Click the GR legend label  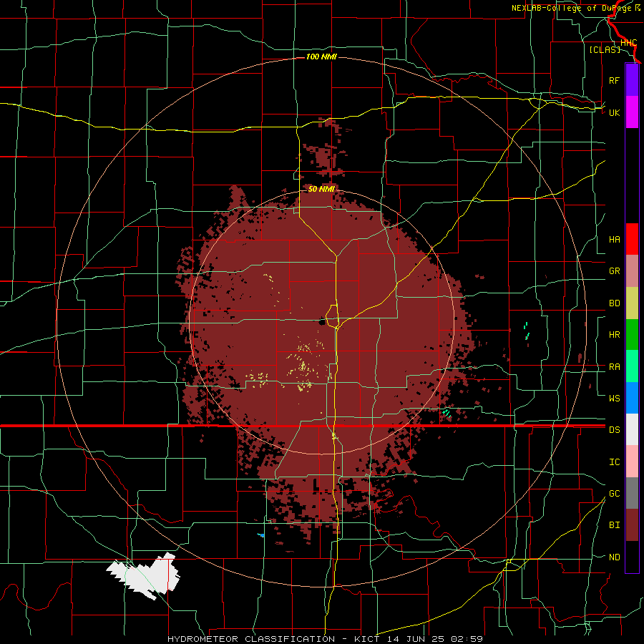pyautogui.click(x=614, y=271)
